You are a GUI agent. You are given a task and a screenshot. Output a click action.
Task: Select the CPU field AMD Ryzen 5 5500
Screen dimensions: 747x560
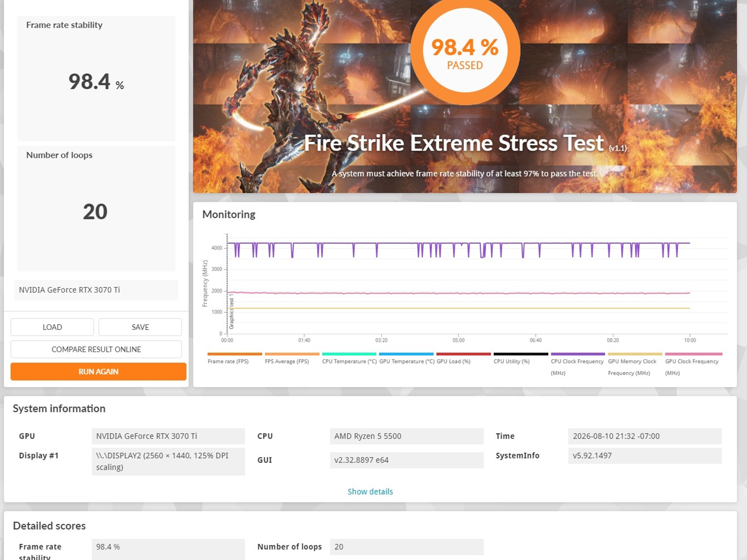(x=407, y=436)
